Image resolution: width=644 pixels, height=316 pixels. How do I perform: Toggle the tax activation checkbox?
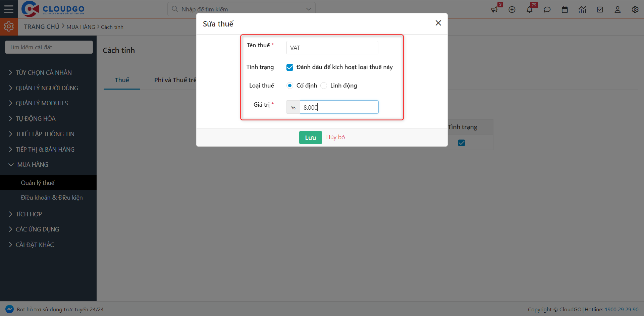click(290, 67)
